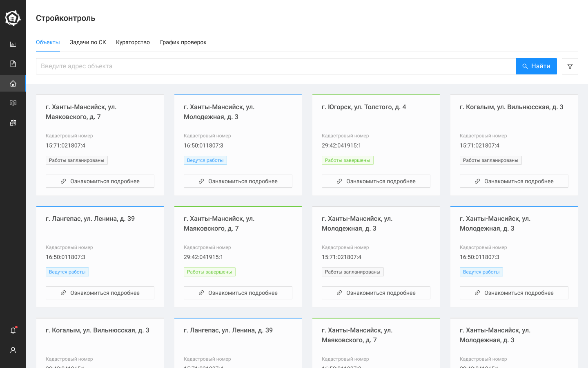The height and width of the screenshot is (368, 588).
Task: Switch to the Объекты tab
Action: pyautogui.click(x=48, y=43)
